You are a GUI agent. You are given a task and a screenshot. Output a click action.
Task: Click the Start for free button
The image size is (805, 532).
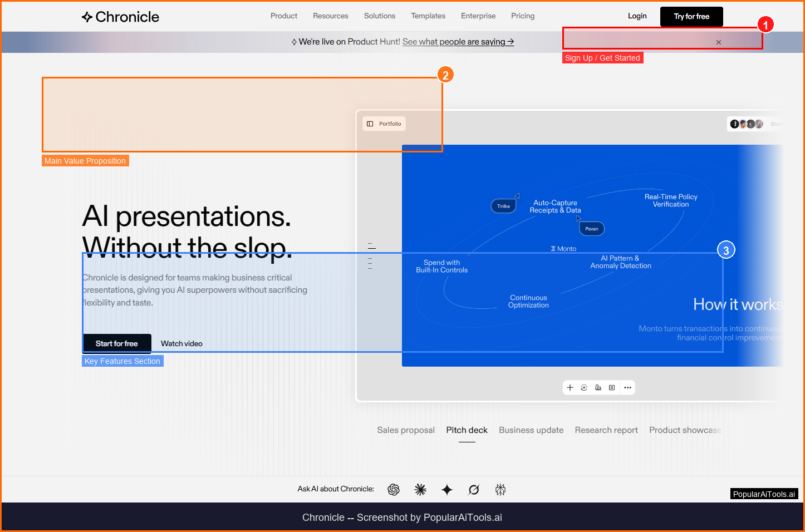coord(117,343)
